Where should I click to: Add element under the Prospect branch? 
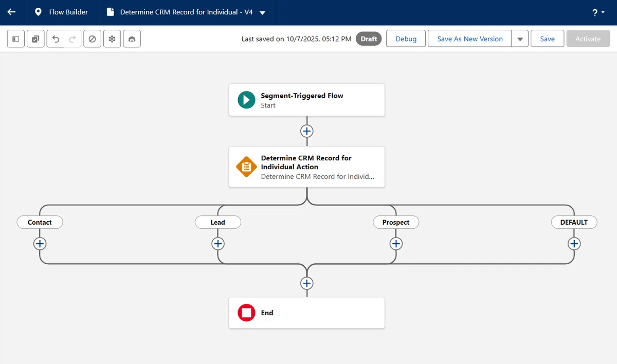click(x=396, y=244)
